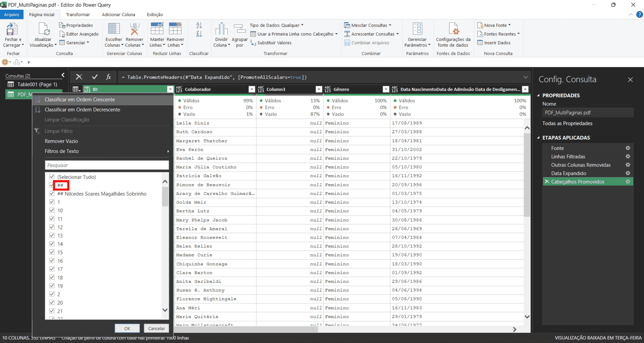644x343 pixels.
Task: Uncheck Nilcedes Soares Magalhães Sobrinho
Action: tap(52, 194)
